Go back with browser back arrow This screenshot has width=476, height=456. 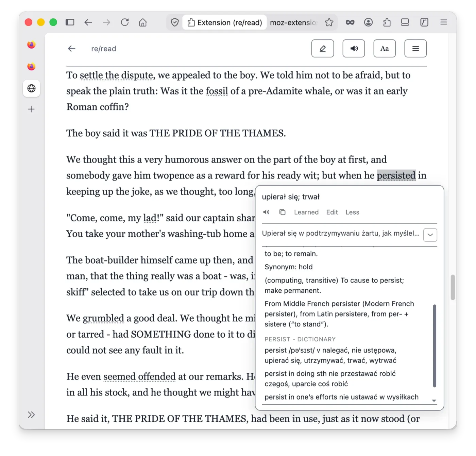88,22
